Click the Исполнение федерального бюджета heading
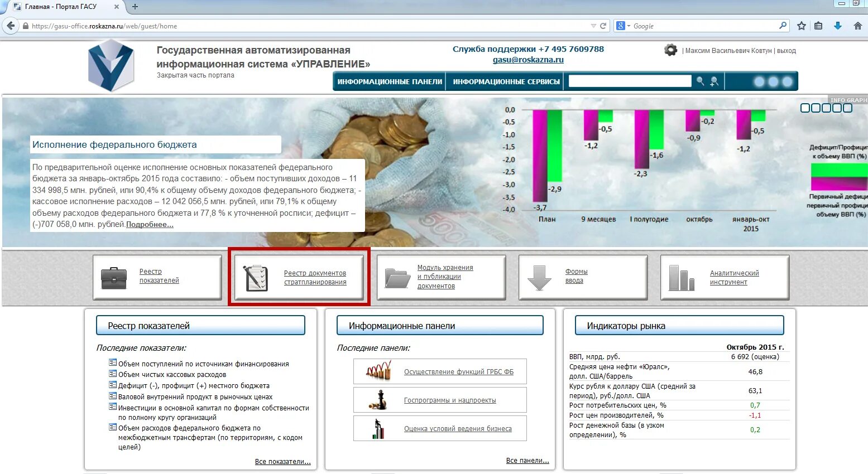Image resolution: width=868 pixels, height=474 pixels. tap(114, 144)
